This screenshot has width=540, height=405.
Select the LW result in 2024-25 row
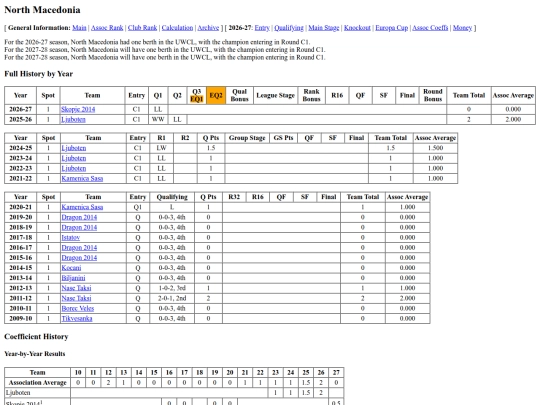(x=161, y=148)
